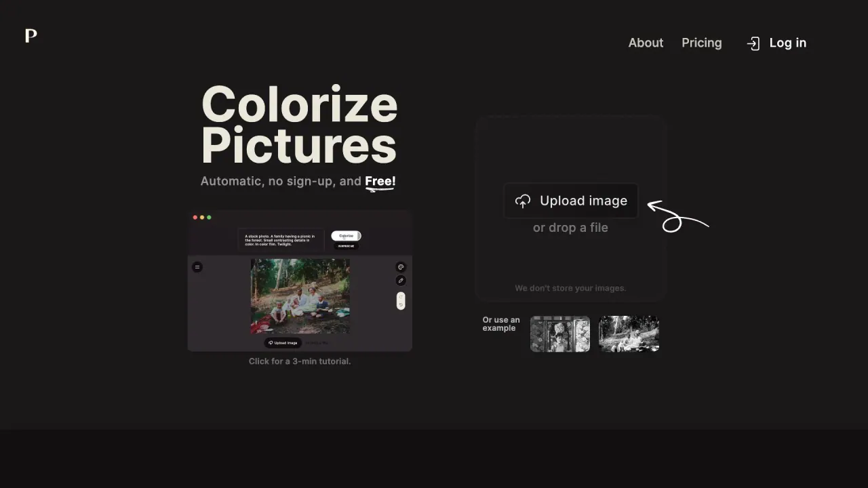Open the About page
This screenshot has width=868, height=488.
coord(646,43)
